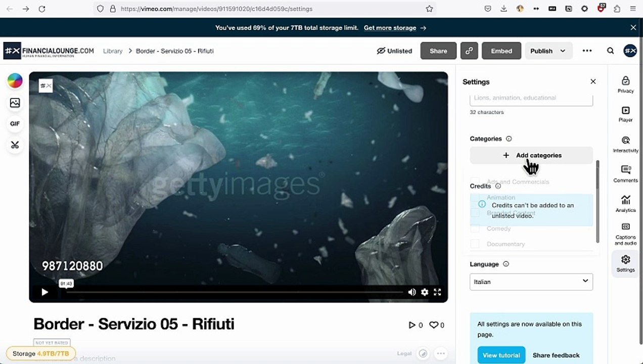Open the Firefox extensions puzzle icon
The height and width of the screenshot is (364, 643).
click(617, 9)
